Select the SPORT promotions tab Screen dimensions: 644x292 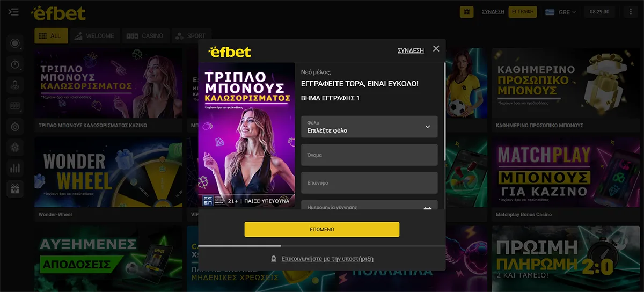click(x=191, y=36)
